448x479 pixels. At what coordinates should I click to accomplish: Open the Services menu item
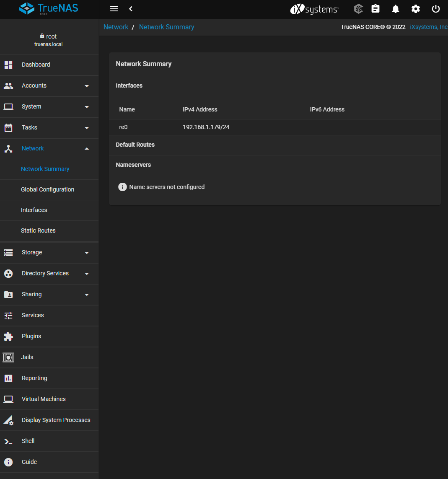pos(33,315)
